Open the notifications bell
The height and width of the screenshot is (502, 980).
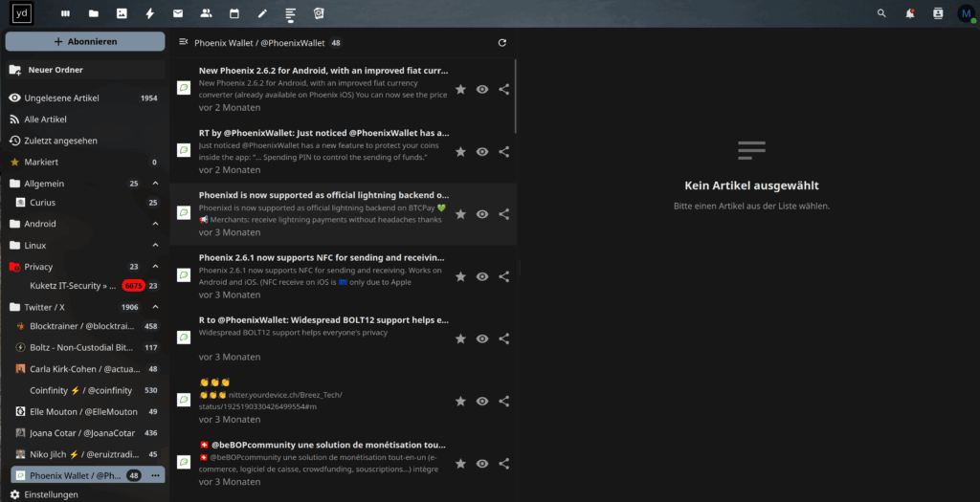click(910, 13)
